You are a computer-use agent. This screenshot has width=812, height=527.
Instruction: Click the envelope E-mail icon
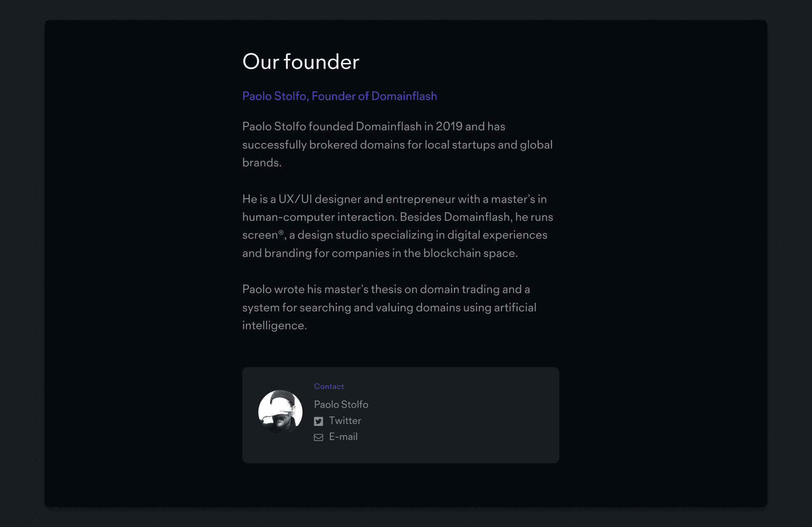[319, 437]
